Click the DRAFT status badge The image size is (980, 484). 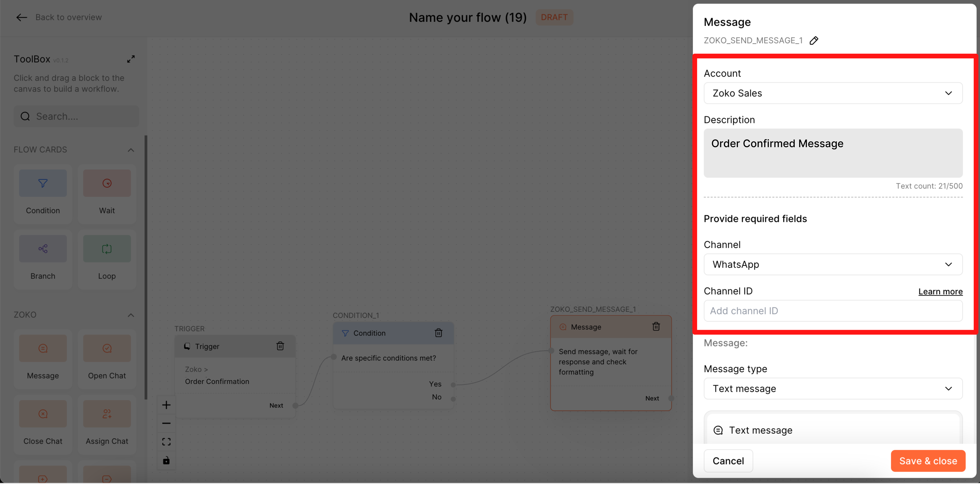point(554,17)
